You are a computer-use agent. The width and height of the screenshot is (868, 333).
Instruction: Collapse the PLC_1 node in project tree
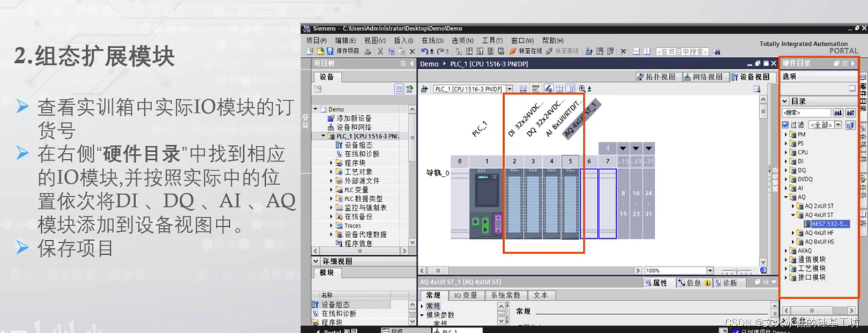[x=323, y=136]
